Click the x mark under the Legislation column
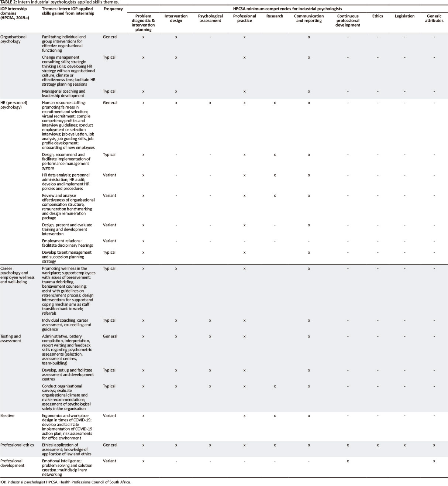This screenshot has height=486, width=448. tap(404, 445)
